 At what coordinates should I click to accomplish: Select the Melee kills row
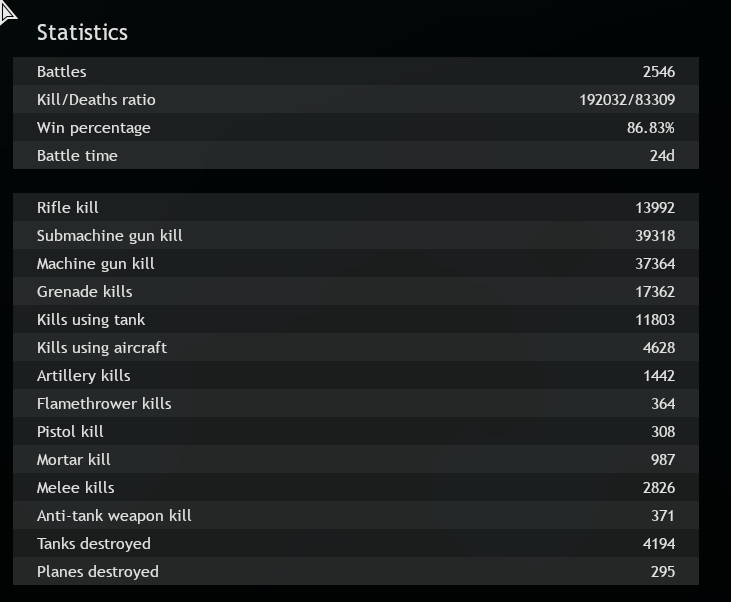pos(356,488)
